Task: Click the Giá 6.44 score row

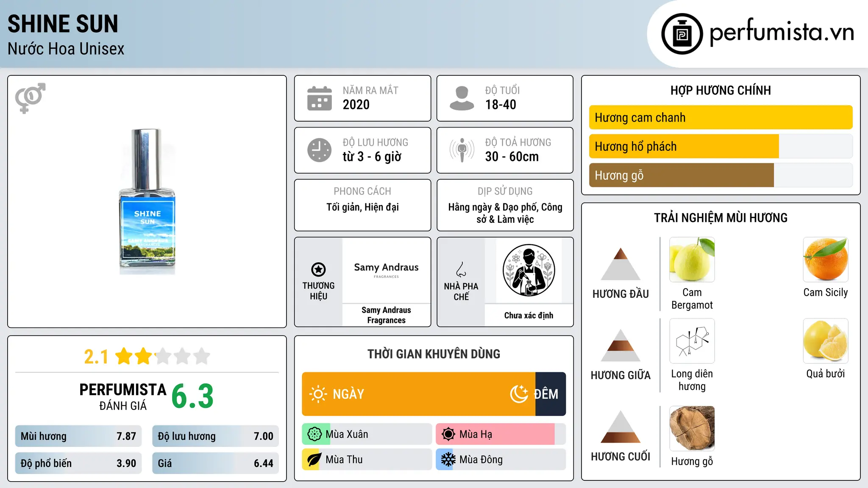Action: click(x=215, y=463)
